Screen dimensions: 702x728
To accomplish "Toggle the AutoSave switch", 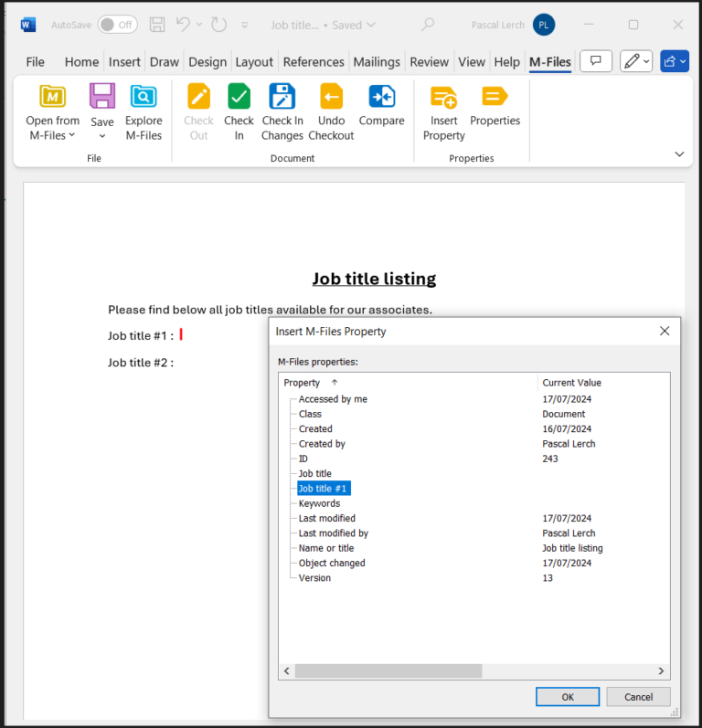I will [x=117, y=25].
